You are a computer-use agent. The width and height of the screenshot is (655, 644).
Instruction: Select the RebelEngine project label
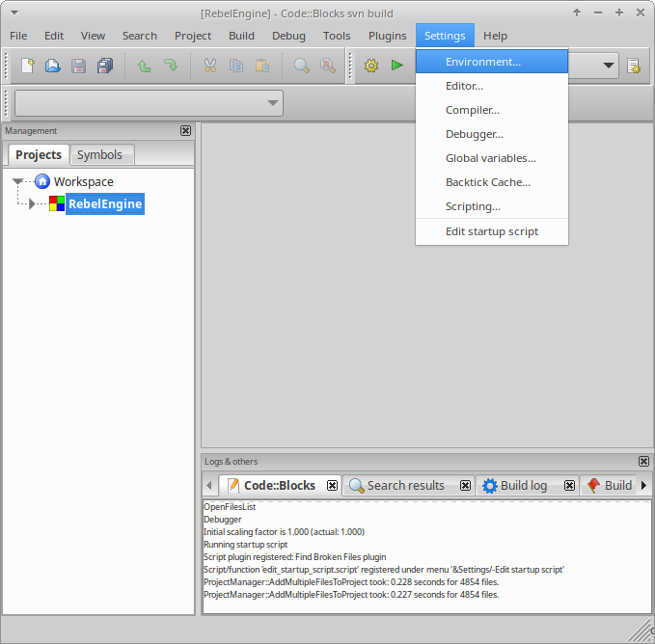click(105, 204)
